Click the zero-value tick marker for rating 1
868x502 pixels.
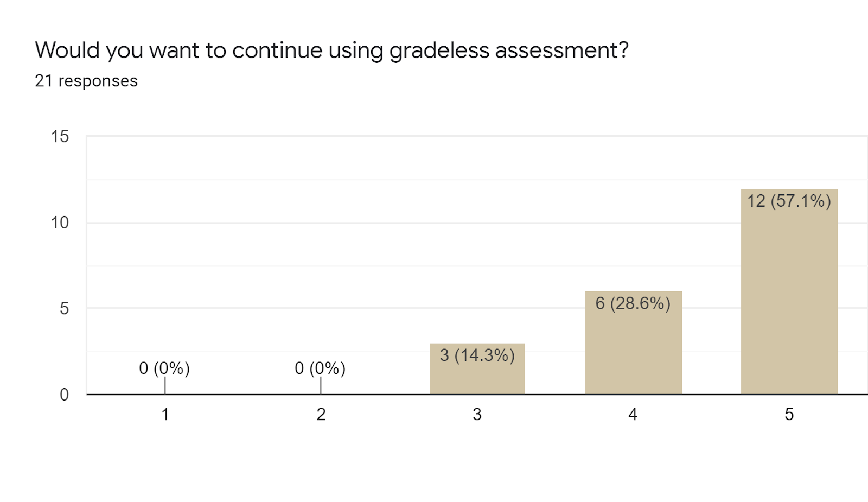point(165,385)
